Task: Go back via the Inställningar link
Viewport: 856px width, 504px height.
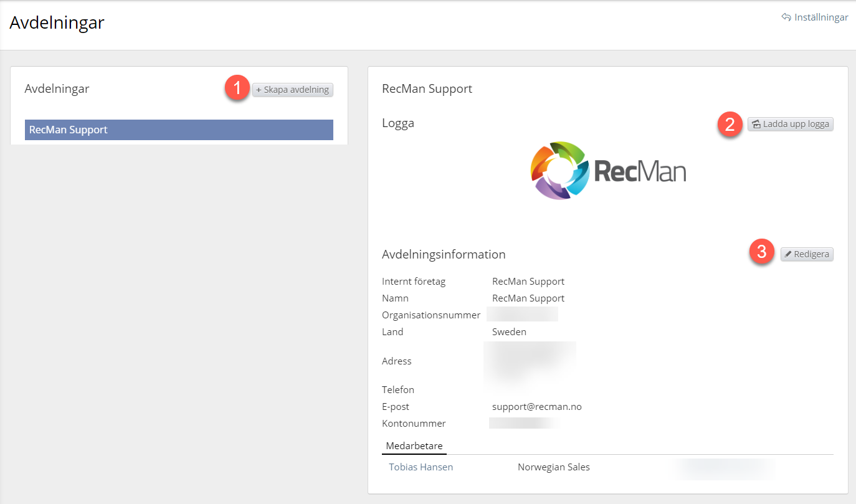Action: click(x=815, y=17)
